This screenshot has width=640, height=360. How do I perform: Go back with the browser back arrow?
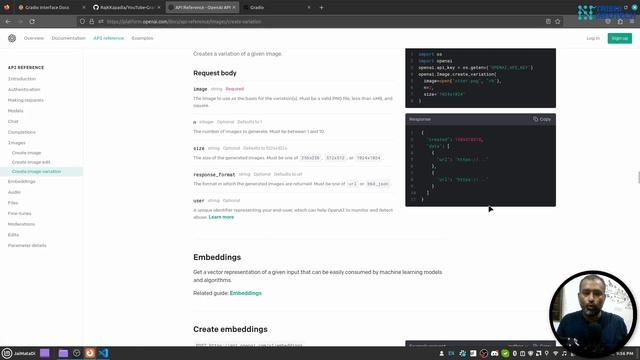tap(8, 21)
